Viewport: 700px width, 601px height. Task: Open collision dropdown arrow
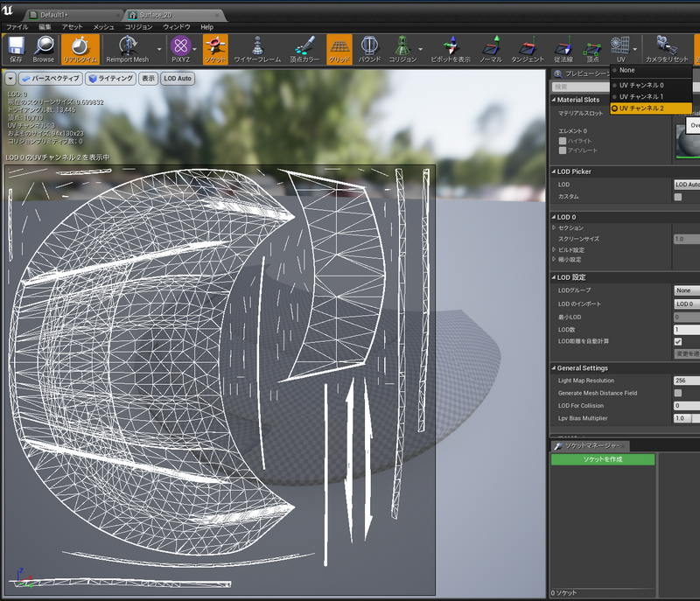tap(421, 50)
